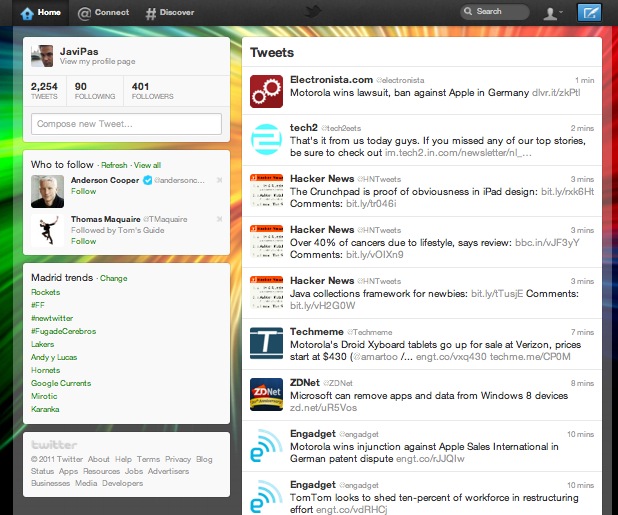This screenshot has height=515, width=618.
Task: Click the ZDNet avatar icon
Action: click(266, 394)
